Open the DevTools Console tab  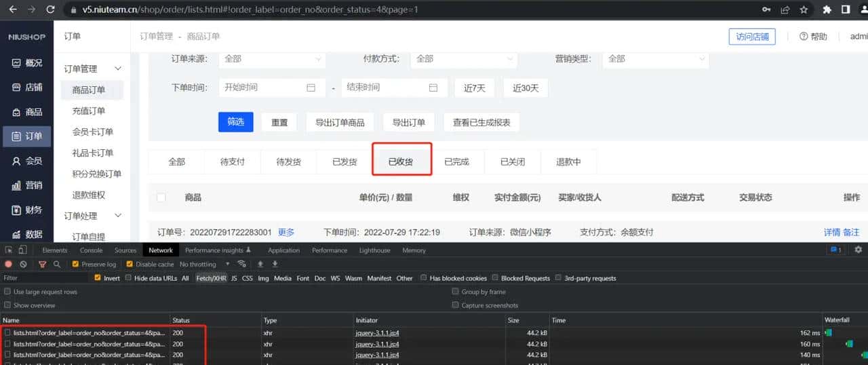pos(92,250)
